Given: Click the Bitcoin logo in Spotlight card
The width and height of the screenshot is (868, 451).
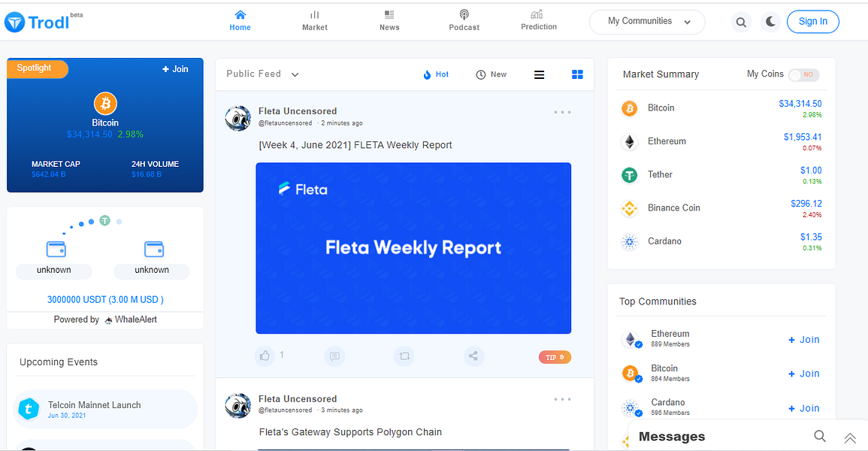Looking at the screenshot, I should (x=105, y=104).
